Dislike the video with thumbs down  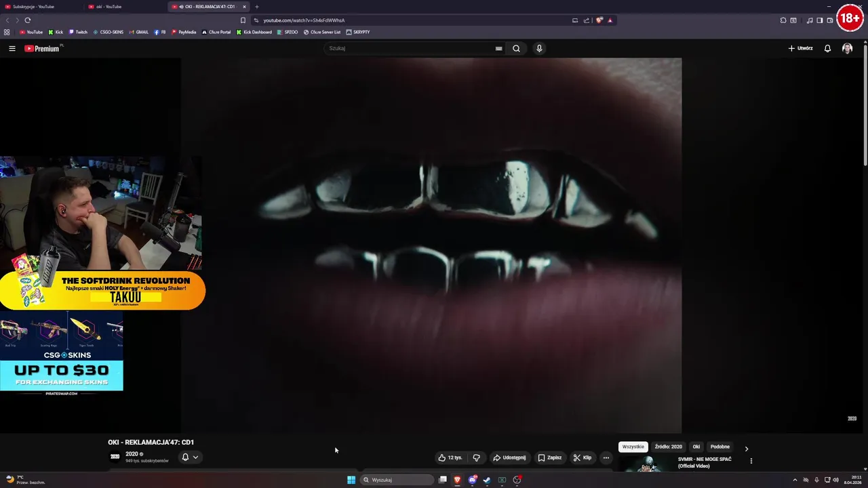click(x=476, y=457)
